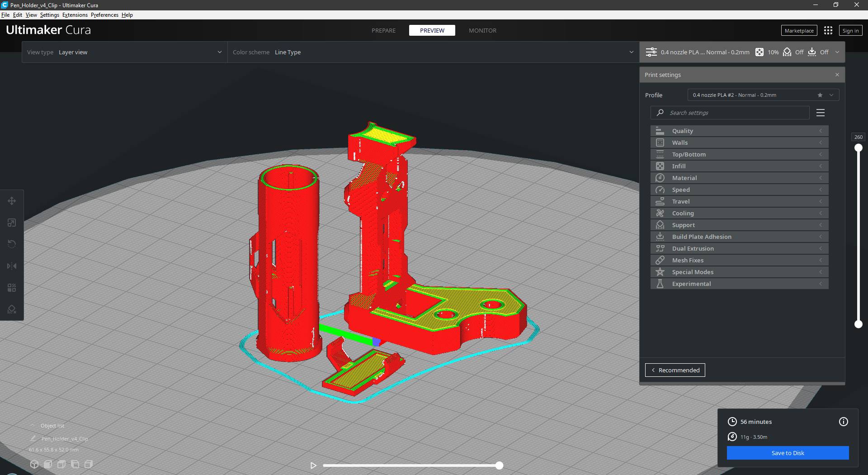Screen dimensions: 868x475
Task: Close the Print settings panel
Action: click(x=837, y=75)
